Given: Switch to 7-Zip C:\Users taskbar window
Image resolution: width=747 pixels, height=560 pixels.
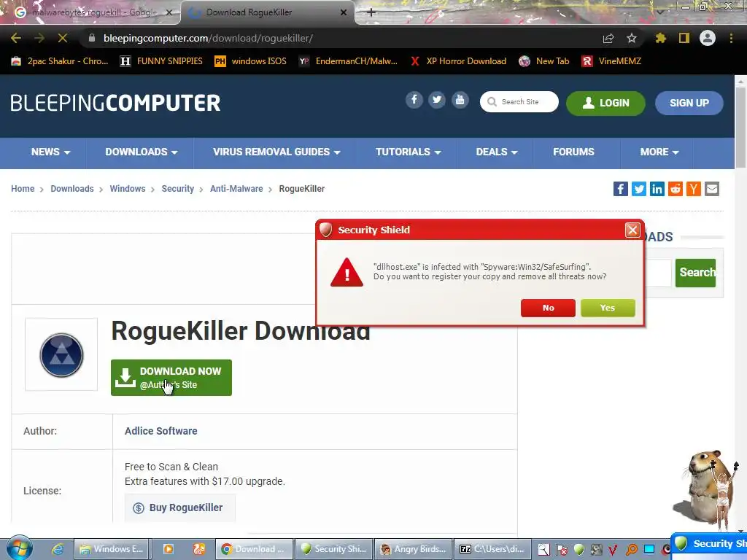Looking at the screenshot, I should [x=492, y=549].
